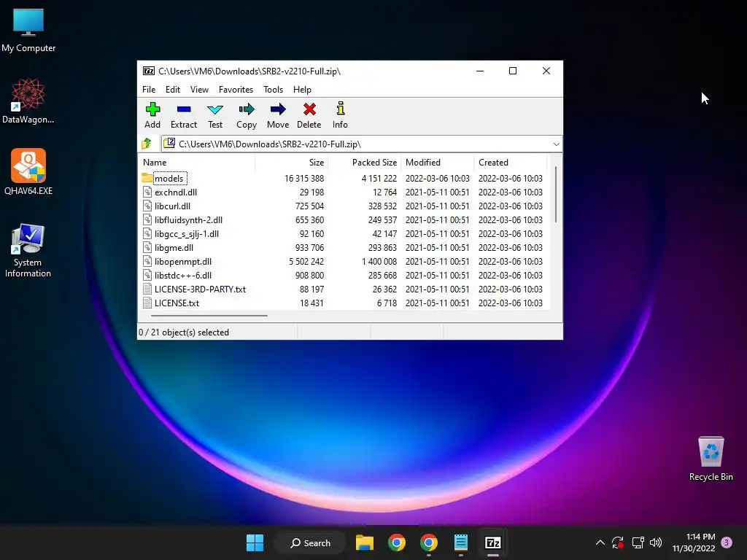Open My Computer desktop icon
747x560 pixels.
click(28, 31)
